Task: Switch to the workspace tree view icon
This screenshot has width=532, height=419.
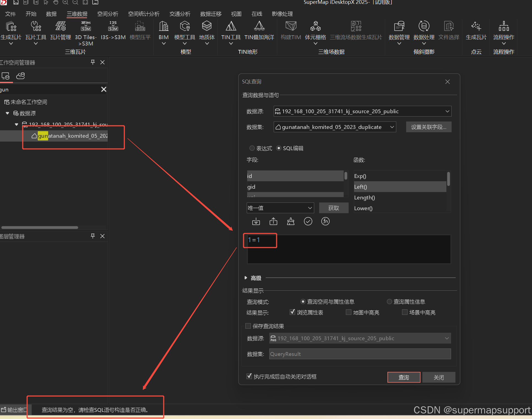Action: point(6,76)
